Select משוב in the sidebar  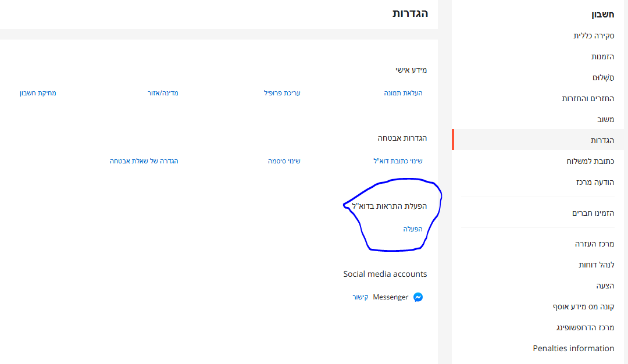tap(605, 119)
